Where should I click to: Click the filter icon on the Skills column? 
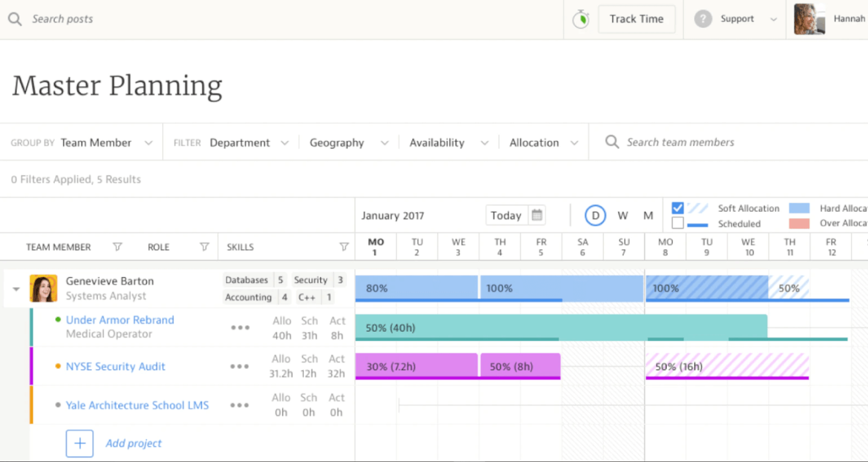344,247
